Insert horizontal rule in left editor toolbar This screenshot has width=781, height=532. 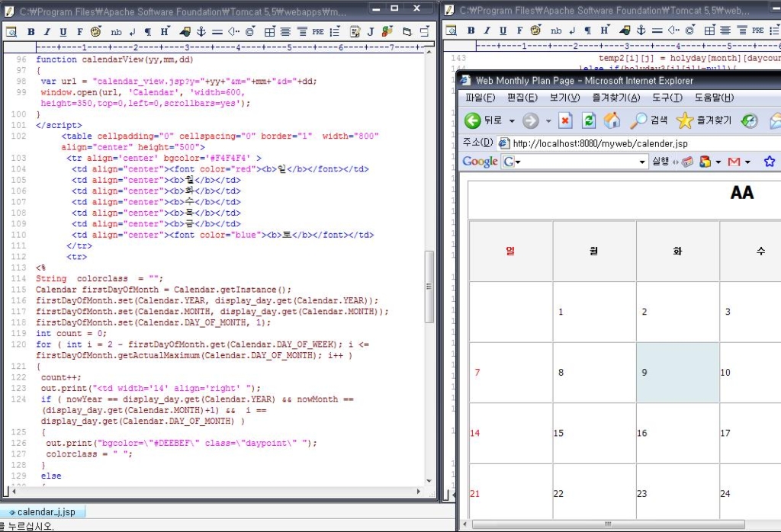[217, 32]
